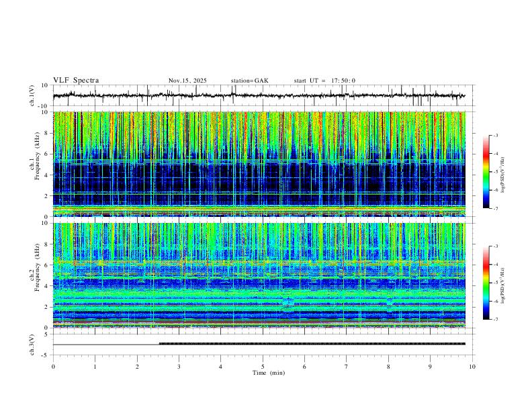Viewport: 532px width, 411px height.
Task: Click the 'ch.3(V)' axis label
Action: pyautogui.click(x=32, y=345)
